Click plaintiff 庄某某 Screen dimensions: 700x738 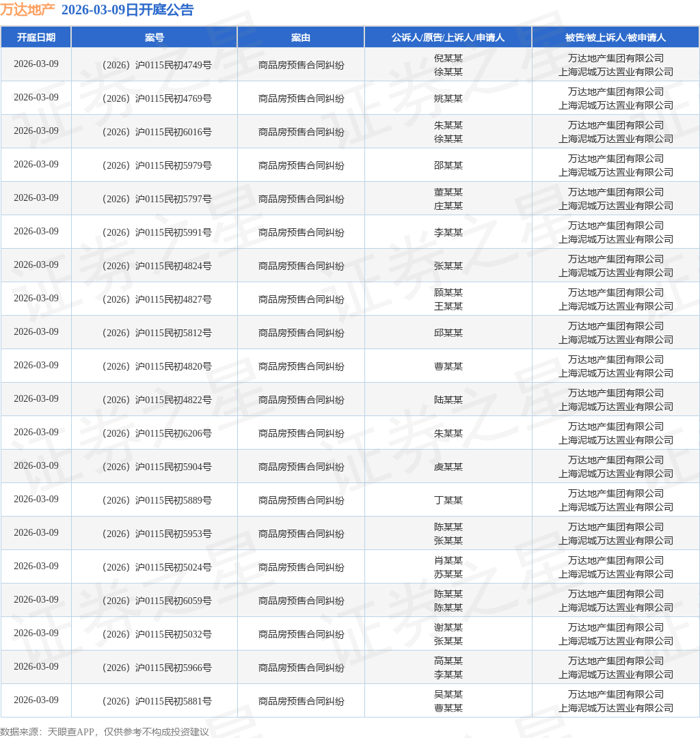tap(448, 206)
